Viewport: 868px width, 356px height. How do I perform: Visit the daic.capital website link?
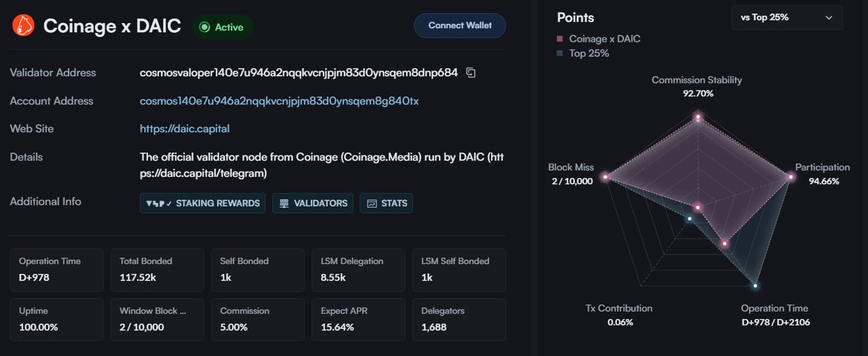(184, 129)
